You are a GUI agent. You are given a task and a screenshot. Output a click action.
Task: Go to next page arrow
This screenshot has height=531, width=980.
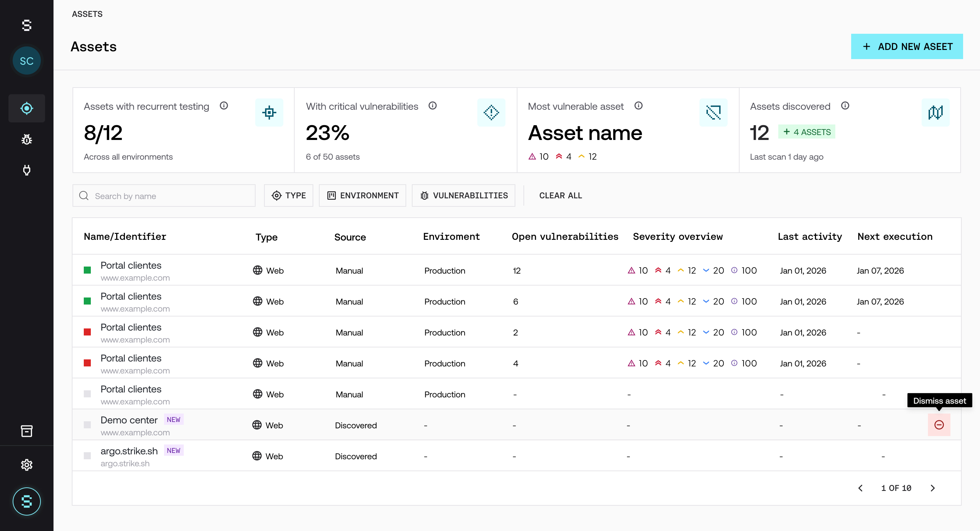932,488
